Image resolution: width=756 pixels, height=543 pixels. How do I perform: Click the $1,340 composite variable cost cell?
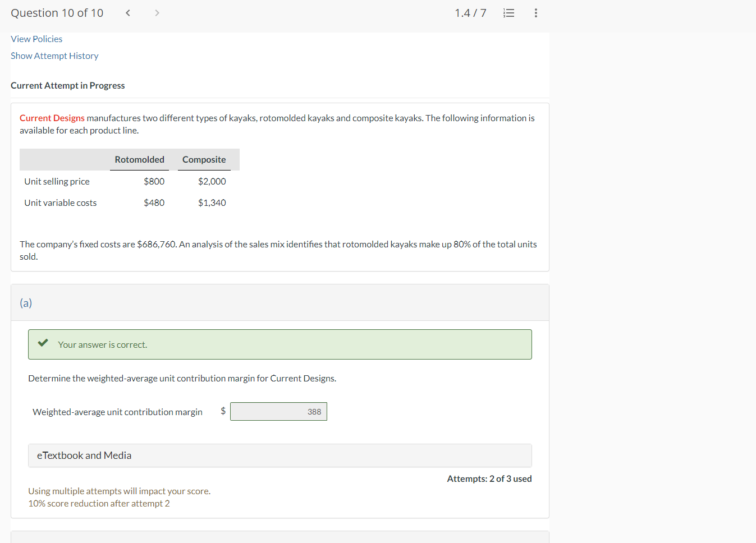click(212, 203)
